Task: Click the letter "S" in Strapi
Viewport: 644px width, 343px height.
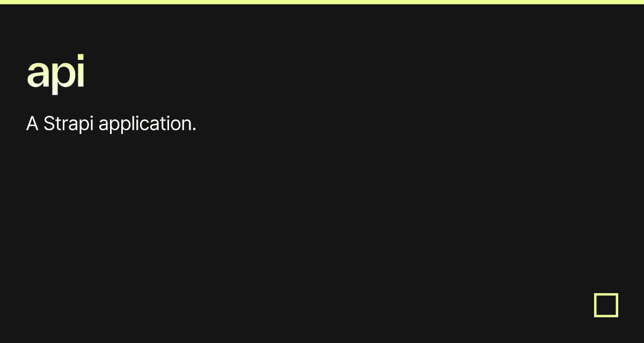Action: (x=49, y=124)
